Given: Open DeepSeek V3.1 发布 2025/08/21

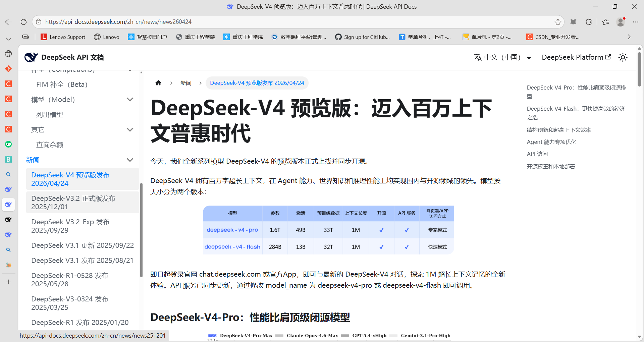Looking at the screenshot, I should tap(83, 261).
